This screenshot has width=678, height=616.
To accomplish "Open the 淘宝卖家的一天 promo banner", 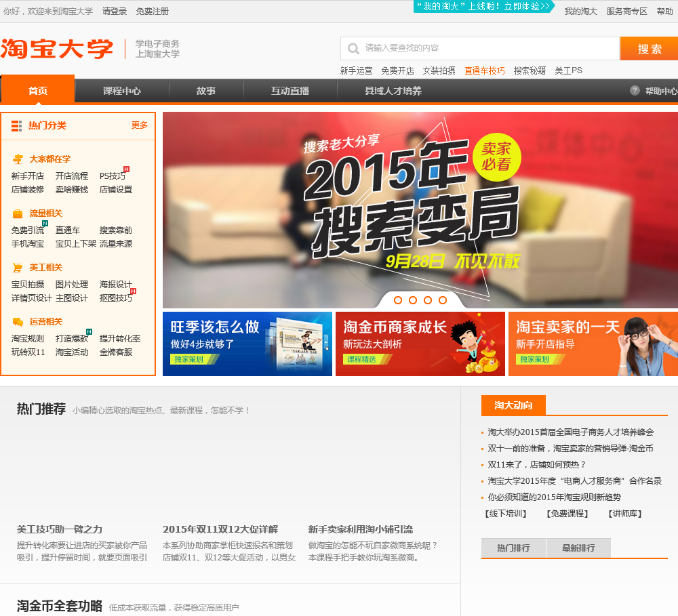I will pos(593,344).
